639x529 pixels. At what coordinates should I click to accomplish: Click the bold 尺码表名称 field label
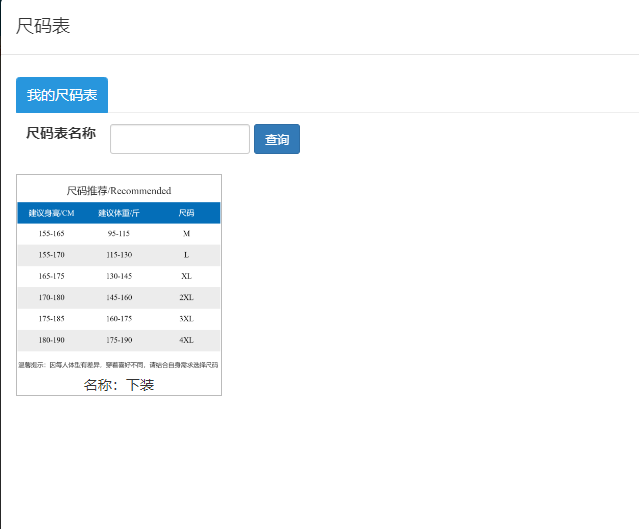pyautogui.click(x=61, y=133)
